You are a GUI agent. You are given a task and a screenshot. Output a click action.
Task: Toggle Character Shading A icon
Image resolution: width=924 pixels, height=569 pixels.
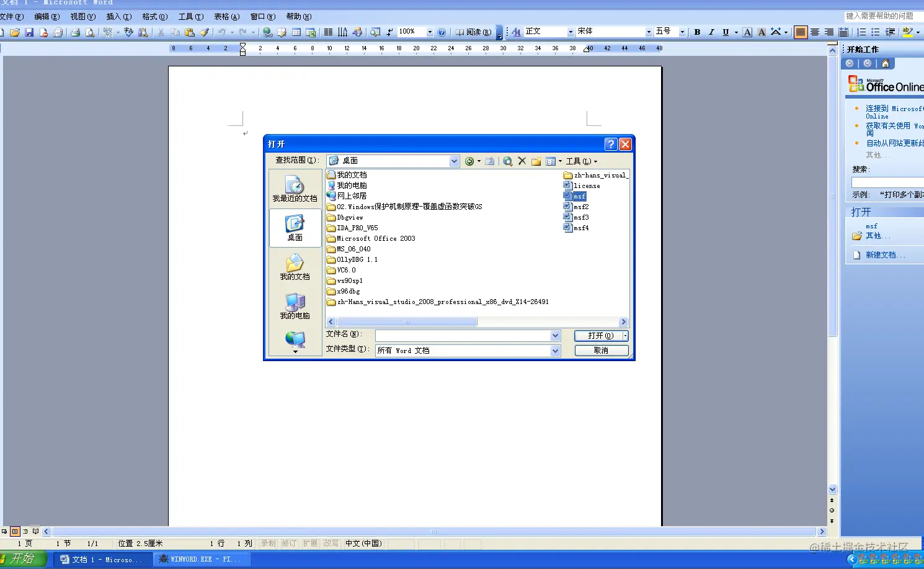(762, 32)
